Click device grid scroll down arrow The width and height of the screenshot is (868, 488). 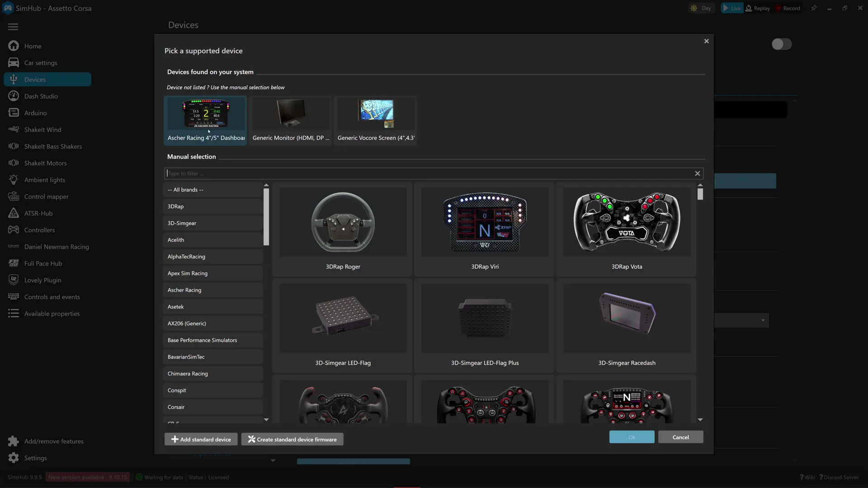(700, 420)
